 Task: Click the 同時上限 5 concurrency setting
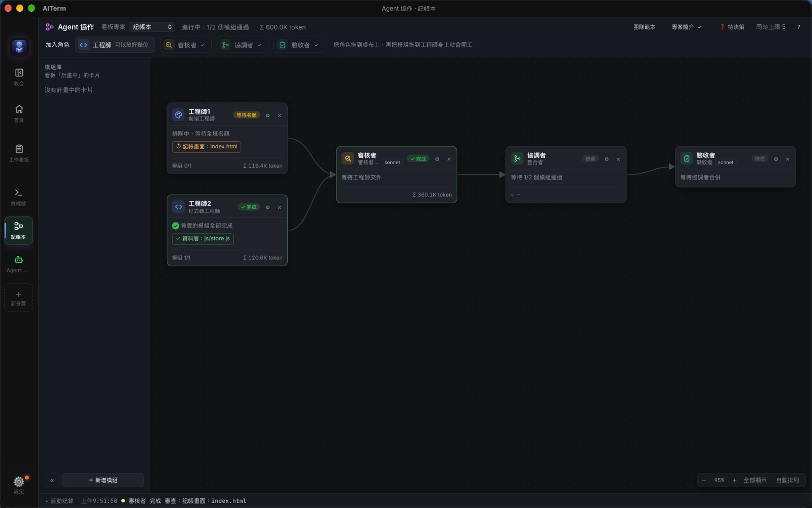point(771,27)
